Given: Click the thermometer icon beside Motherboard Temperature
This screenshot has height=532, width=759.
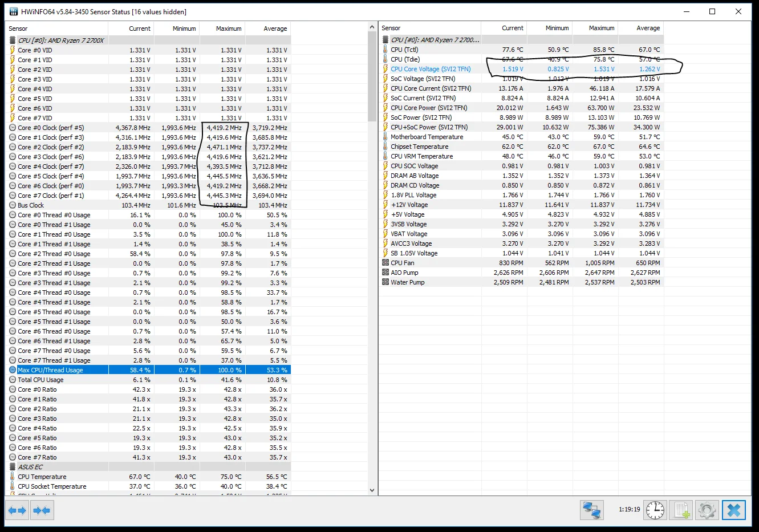Looking at the screenshot, I should (x=385, y=137).
